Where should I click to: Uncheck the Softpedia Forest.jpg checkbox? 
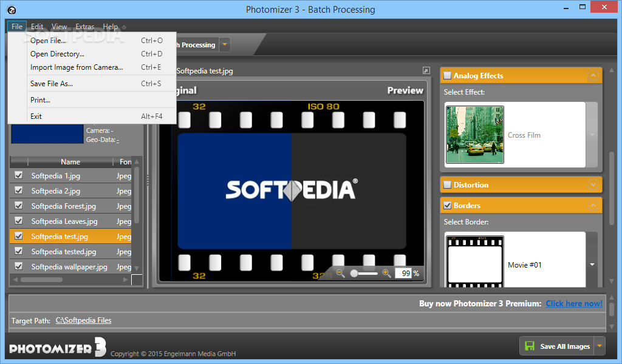[x=19, y=206]
